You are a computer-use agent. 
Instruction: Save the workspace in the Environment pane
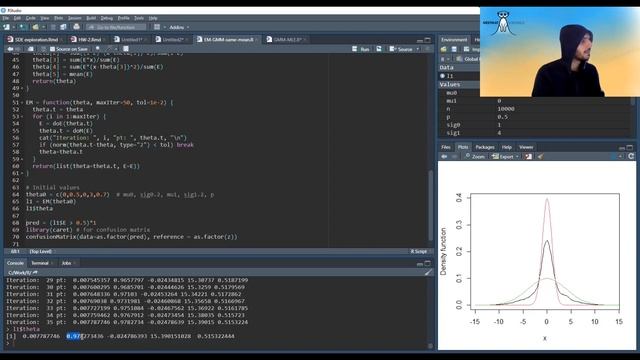click(454, 49)
